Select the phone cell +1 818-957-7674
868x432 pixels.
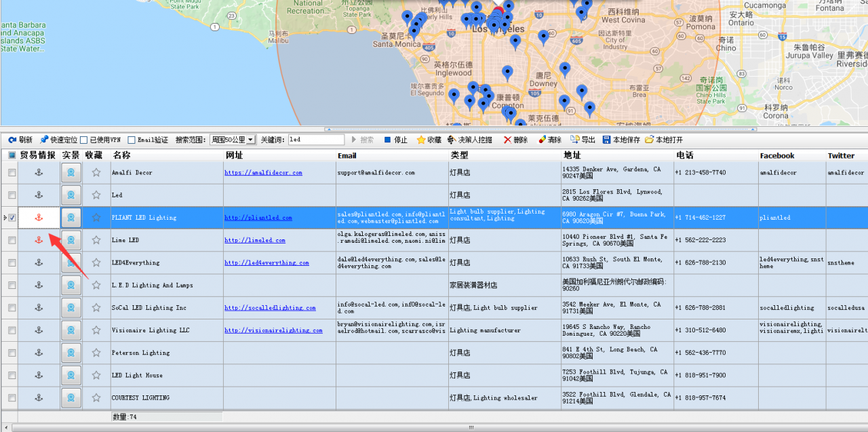715,398
